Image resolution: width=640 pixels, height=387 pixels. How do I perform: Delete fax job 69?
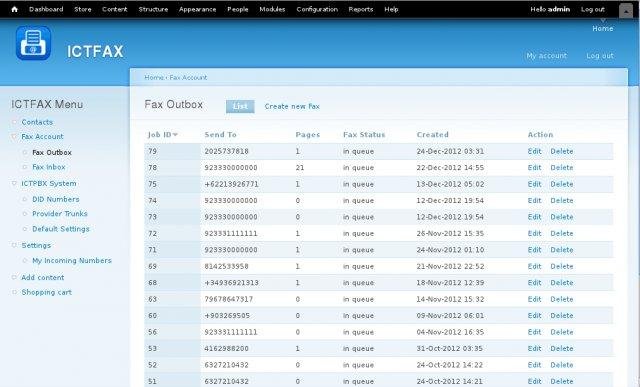coord(562,266)
